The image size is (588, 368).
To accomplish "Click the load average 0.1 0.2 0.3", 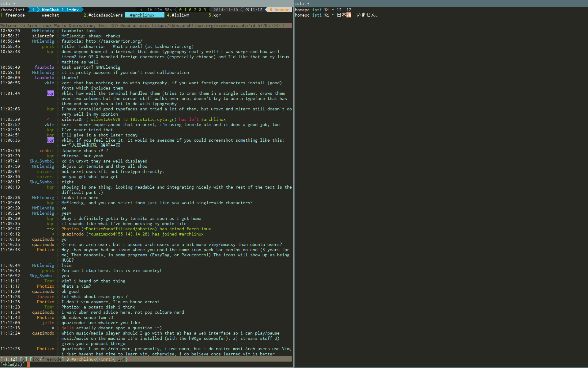I will pyautogui.click(x=193, y=10).
